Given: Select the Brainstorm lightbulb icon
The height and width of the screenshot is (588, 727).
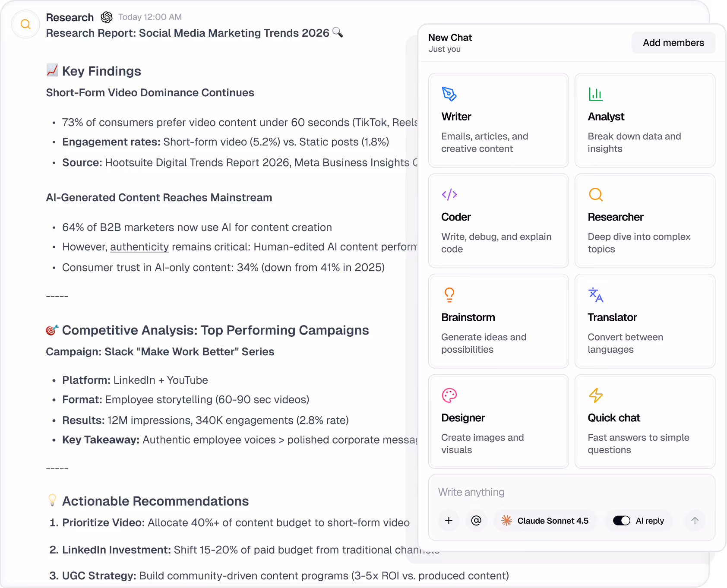Looking at the screenshot, I should pos(449,295).
